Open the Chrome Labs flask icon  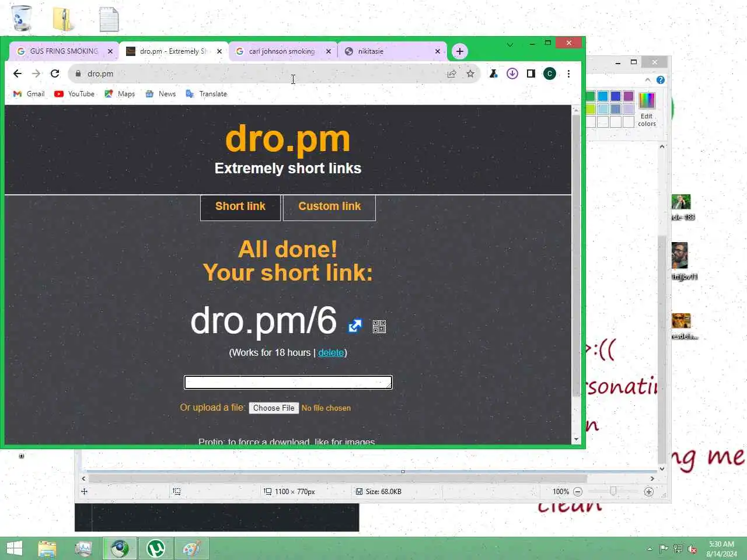pos(494,73)
